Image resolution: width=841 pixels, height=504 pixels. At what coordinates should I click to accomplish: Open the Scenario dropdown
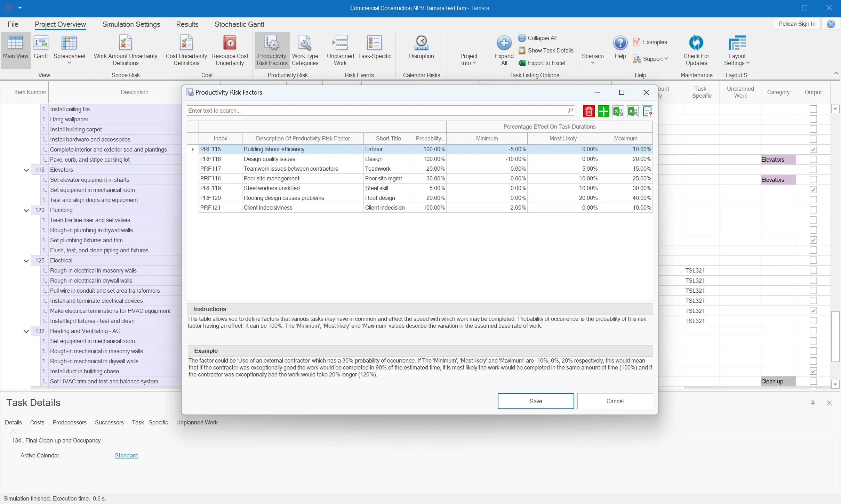592,58
